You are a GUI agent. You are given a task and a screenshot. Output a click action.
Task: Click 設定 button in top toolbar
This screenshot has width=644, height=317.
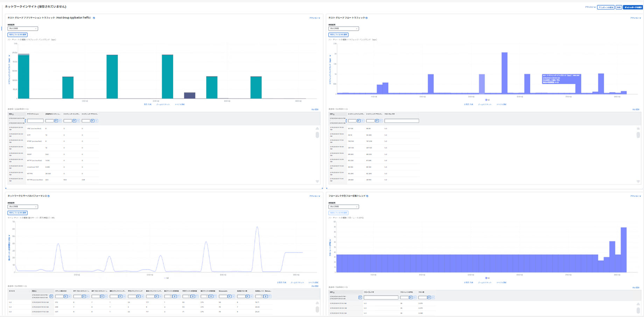click(x=619, y=7)
